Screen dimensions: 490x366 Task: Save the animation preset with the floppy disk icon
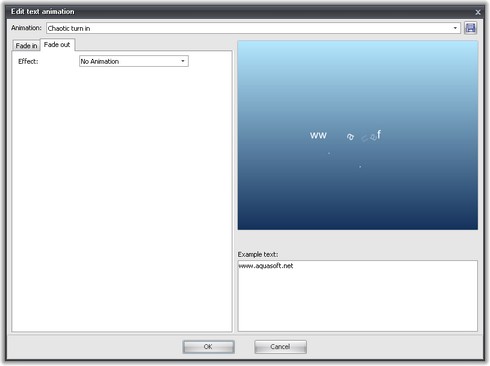470,28
